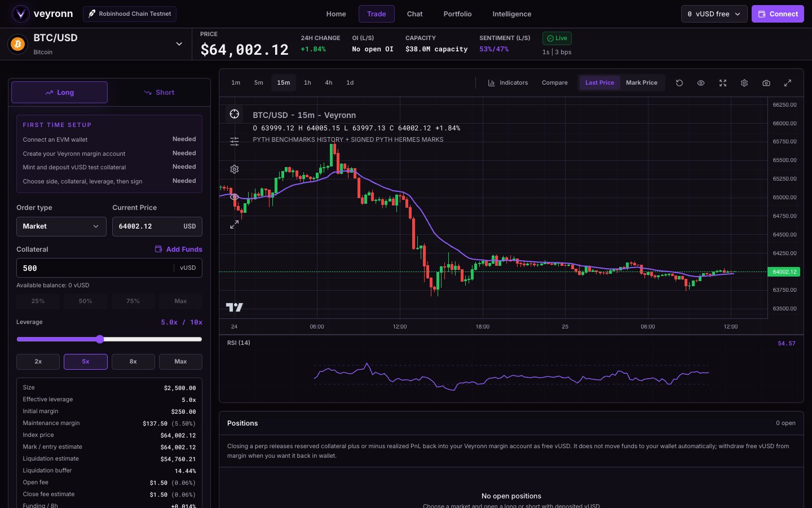This screenshot has width=812, height=508.
Task: Click the 64002.12 price label on chart axis
Action: 784,272
